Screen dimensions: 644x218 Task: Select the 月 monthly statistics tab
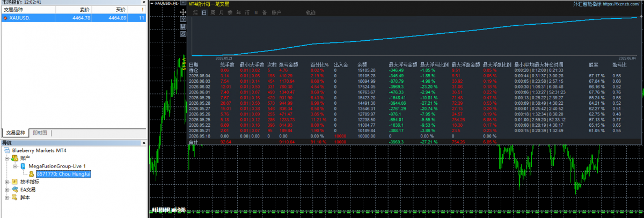221,12
